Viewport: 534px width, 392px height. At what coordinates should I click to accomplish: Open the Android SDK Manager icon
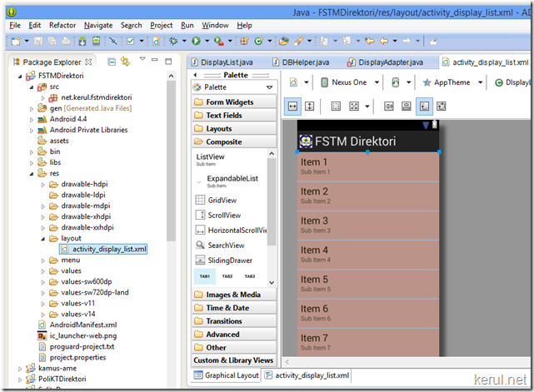pos(82,41)
